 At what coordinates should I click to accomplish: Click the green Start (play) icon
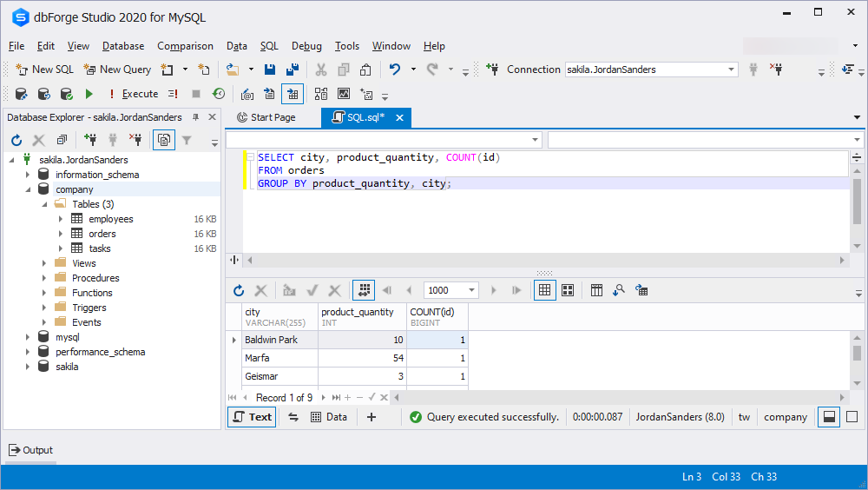pyautogui.click(x=89, y=94)
